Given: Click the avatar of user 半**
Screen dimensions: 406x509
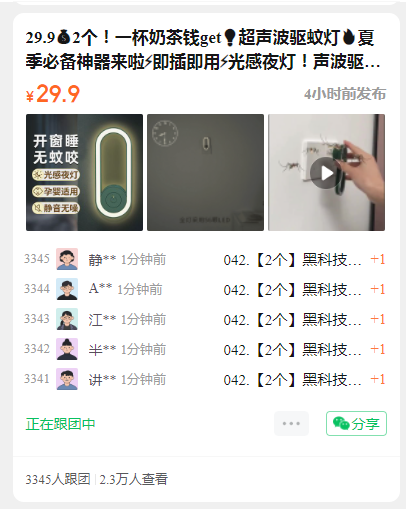Looking at the screenshot, I should [67, 349].
